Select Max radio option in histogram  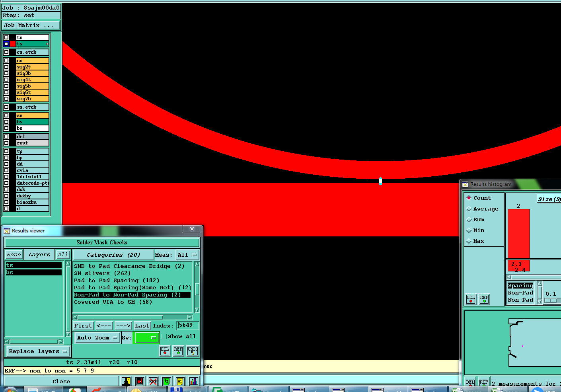point(469,241)
